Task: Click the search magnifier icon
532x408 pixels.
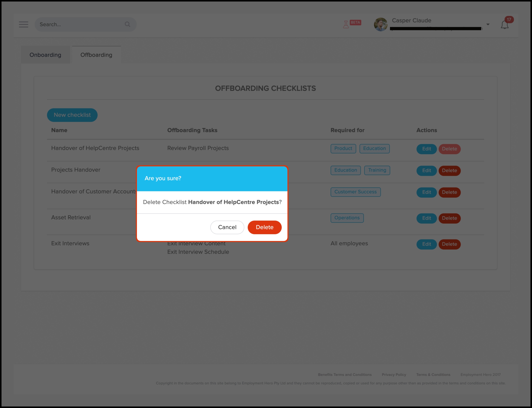Action: (127, 24)
